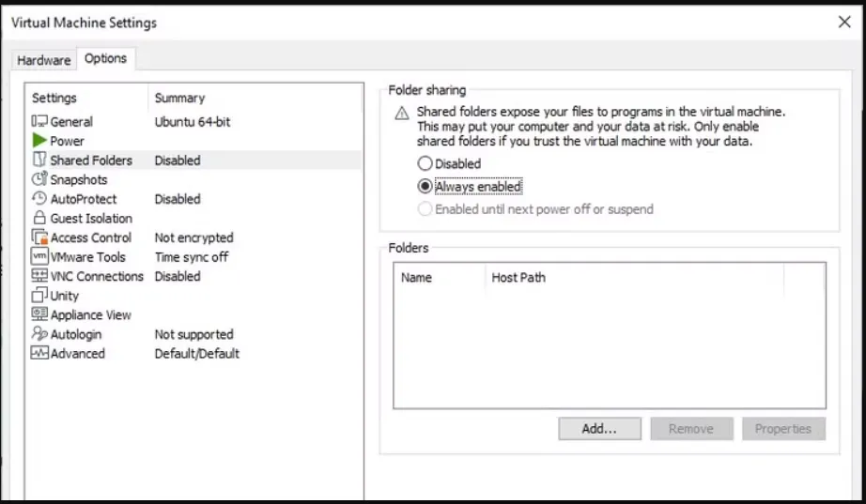Click the Autologin user icon
The height and width of the screenshot is (504, 866).
point(39,334)
